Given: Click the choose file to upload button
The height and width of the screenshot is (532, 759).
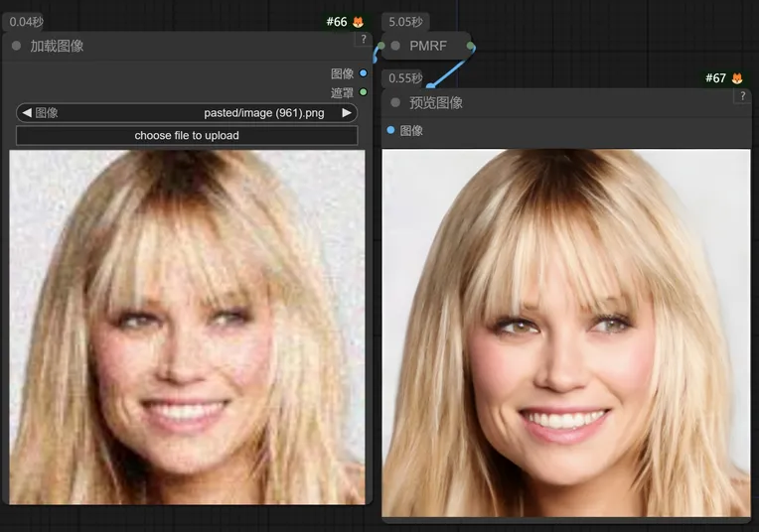Looking at the screenshot, I should (x=187, y=135).
